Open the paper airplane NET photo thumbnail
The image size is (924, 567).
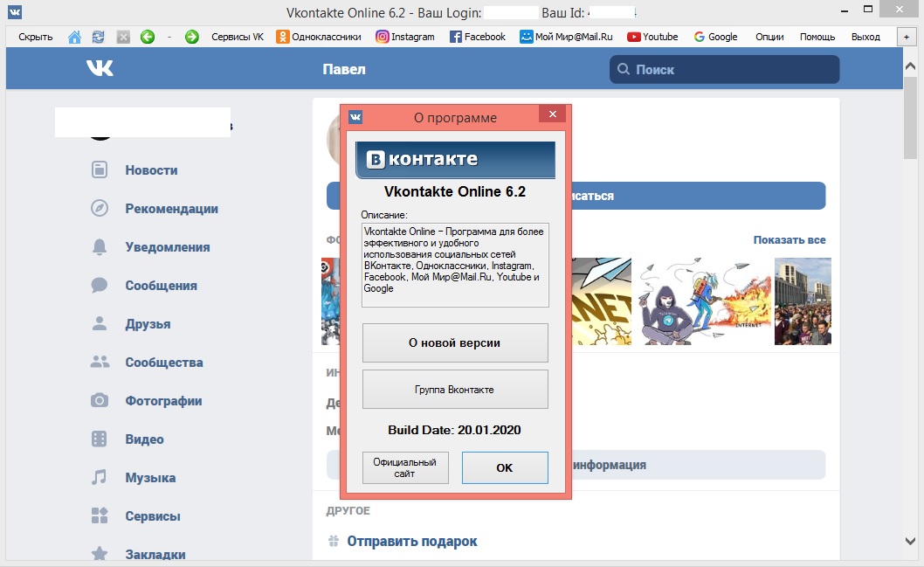tap(601, 301)
